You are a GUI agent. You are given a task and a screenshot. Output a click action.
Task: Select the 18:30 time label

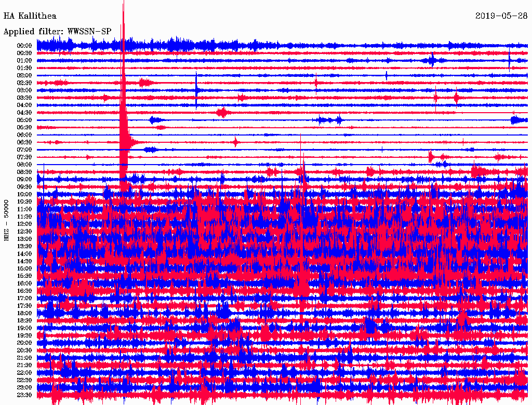coord(24,320)
